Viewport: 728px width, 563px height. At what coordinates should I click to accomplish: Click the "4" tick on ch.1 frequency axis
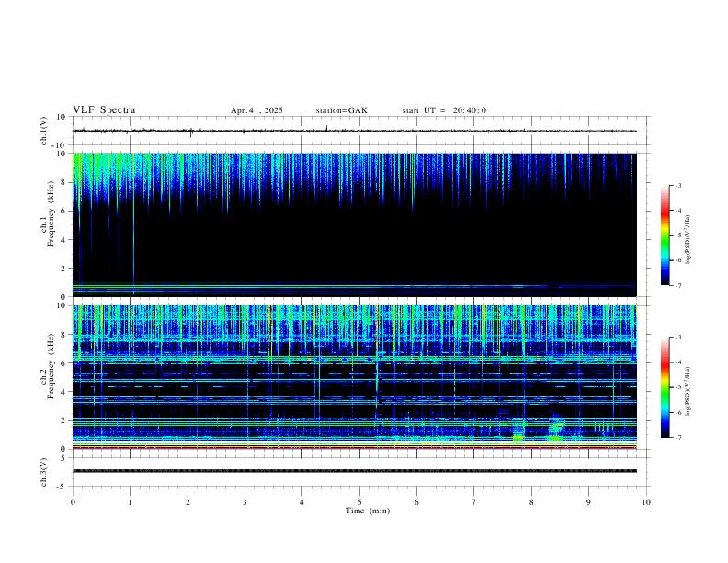click(64, 240)
